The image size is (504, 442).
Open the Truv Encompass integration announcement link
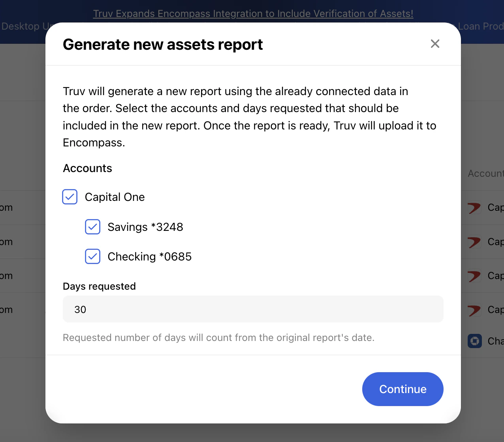(253, 13)
